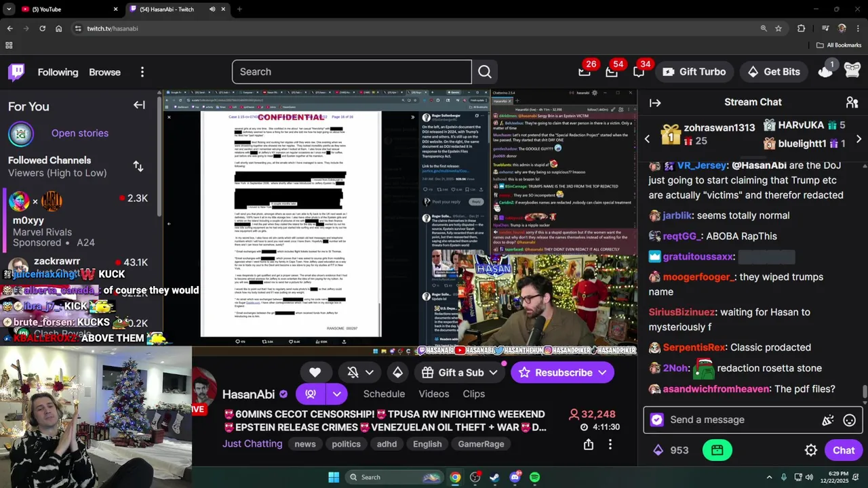The image size is (868, 488).
Task: Open the All Bookmarks folder
Action: pos(839,45)
